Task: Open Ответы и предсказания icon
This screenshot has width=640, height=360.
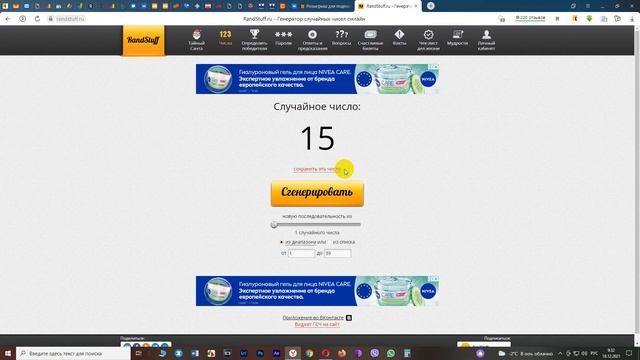Action: coord(313,40)
